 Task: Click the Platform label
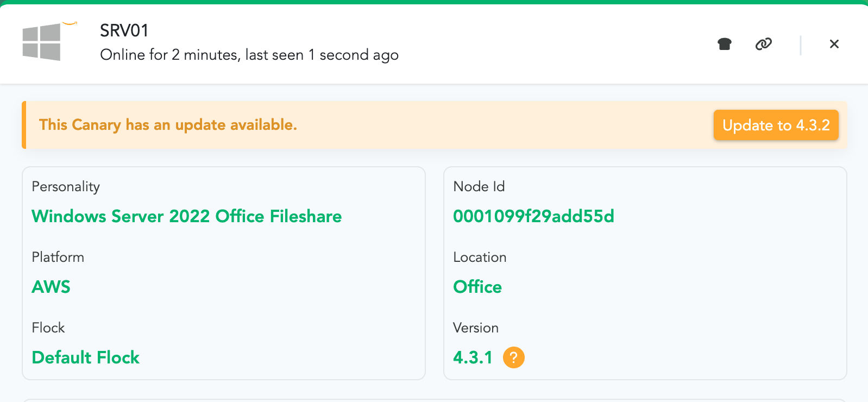(58, 257)
